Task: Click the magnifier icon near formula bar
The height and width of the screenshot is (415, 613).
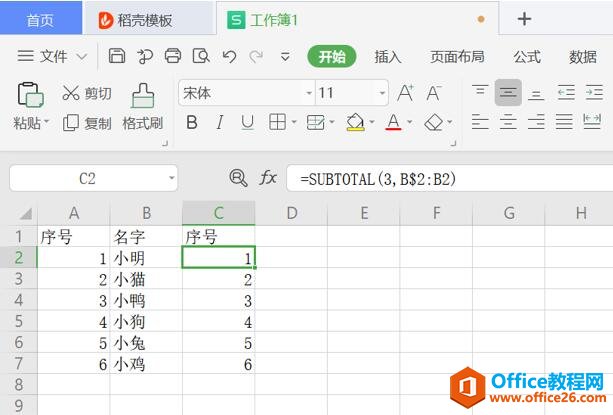Action: point(238,178)
